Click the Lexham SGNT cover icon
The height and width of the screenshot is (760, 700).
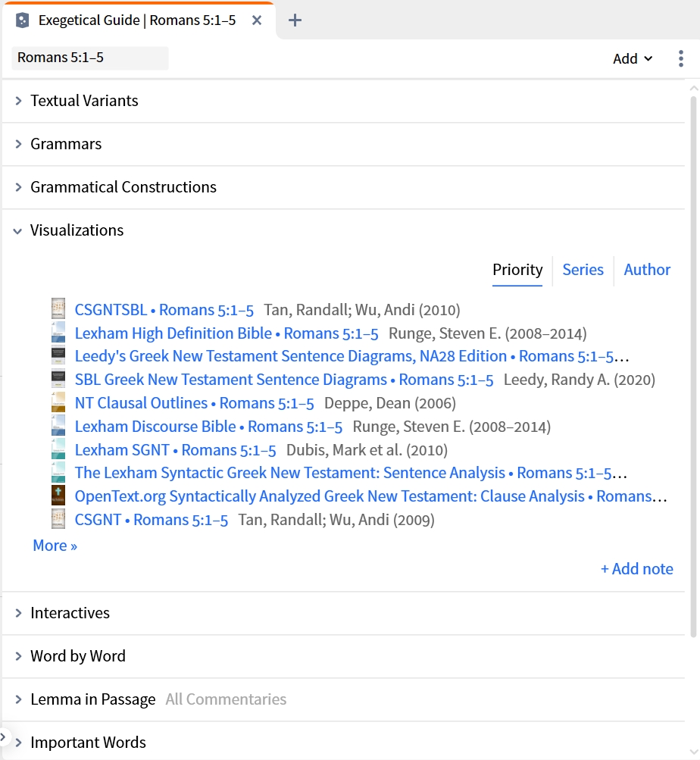(x=58, y=449)
